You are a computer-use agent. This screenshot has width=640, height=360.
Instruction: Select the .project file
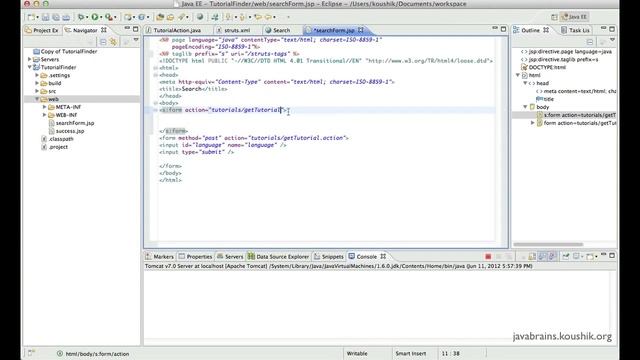pyautogui.click(x=55, y=147)
